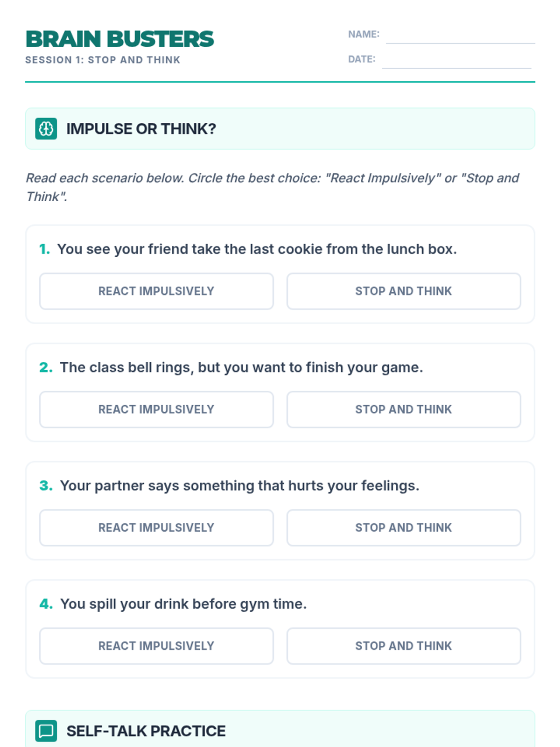The width and height of the screenshot is (560, 747).
Task: Choose Stop and Think for the cookie scenario
Action: tap(404, 291)
